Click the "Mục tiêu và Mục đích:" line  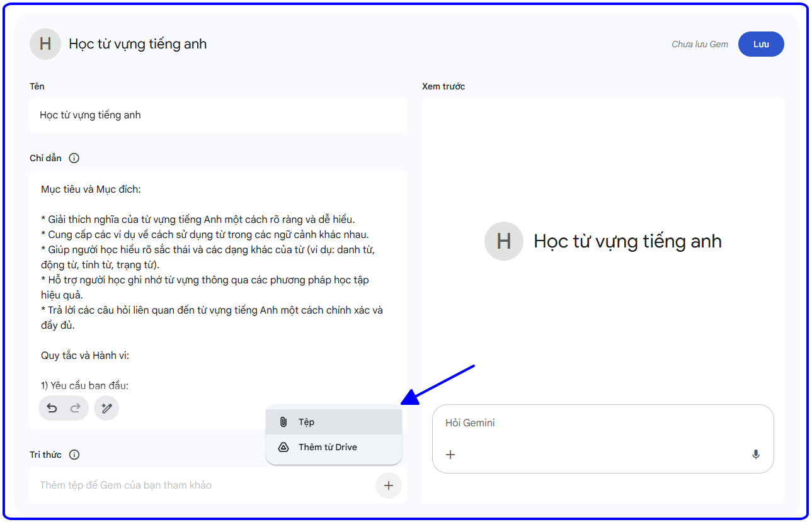click(91, 190)
